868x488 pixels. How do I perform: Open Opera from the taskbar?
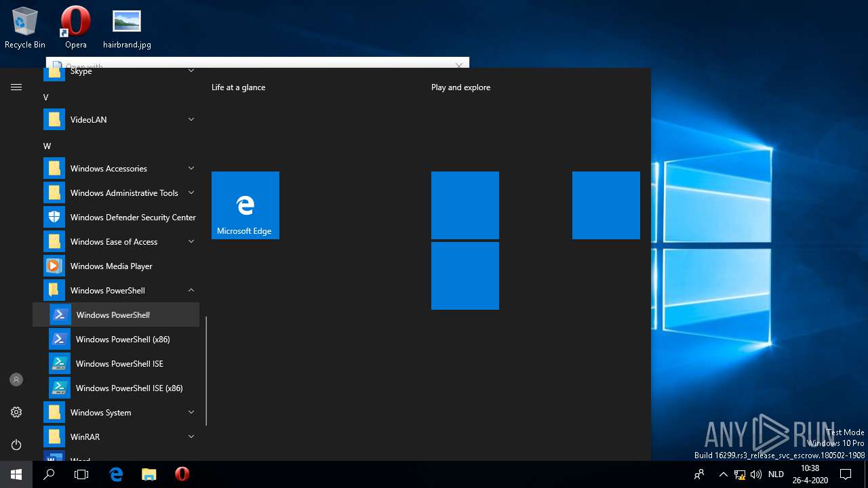(182, 474)
